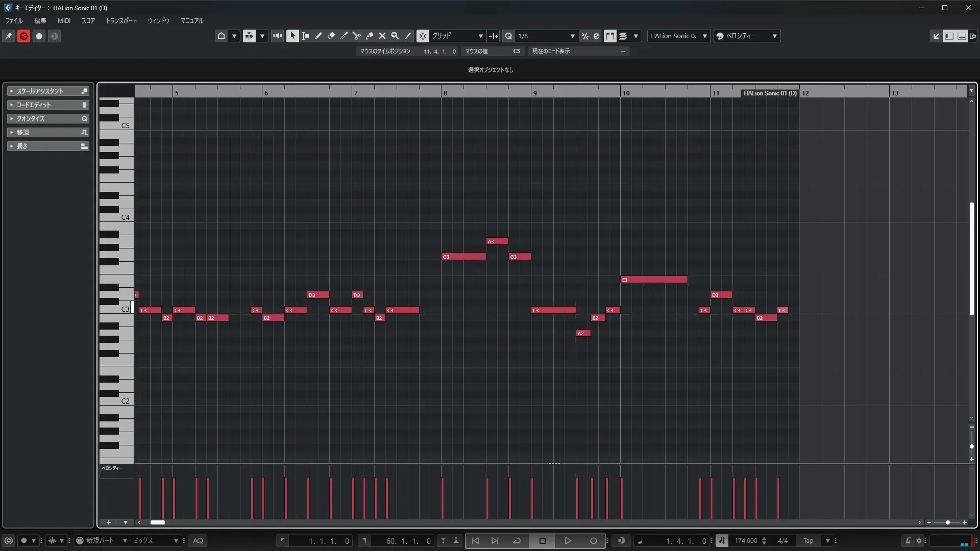980x551 pixels.
Task: Select the Glue tool
Action: pos(369,36)
